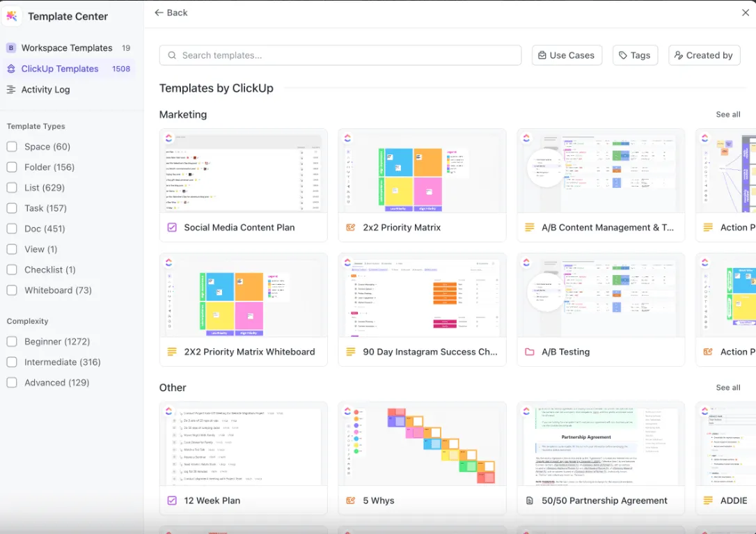Click the ClickUp Templates sidebar icon

(x=11, y=68)
